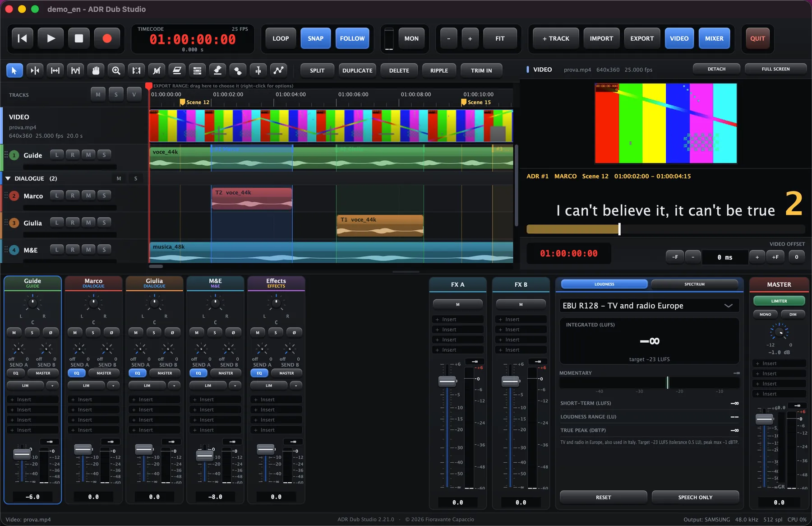Open the EBU R128 loudness preset dropdown
The image size is (812, 526).
coord(649,306)
